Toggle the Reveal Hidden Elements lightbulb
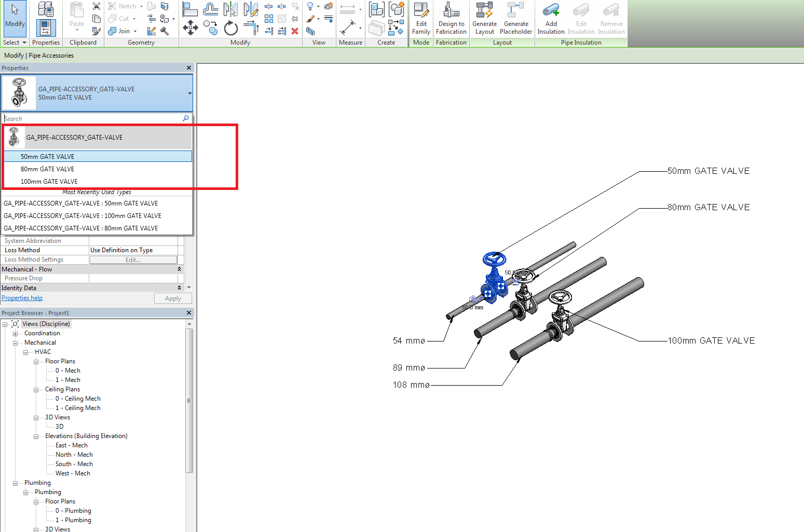Image resolution: width=804 pixels, height=532 pixels. tap(310, 6)
